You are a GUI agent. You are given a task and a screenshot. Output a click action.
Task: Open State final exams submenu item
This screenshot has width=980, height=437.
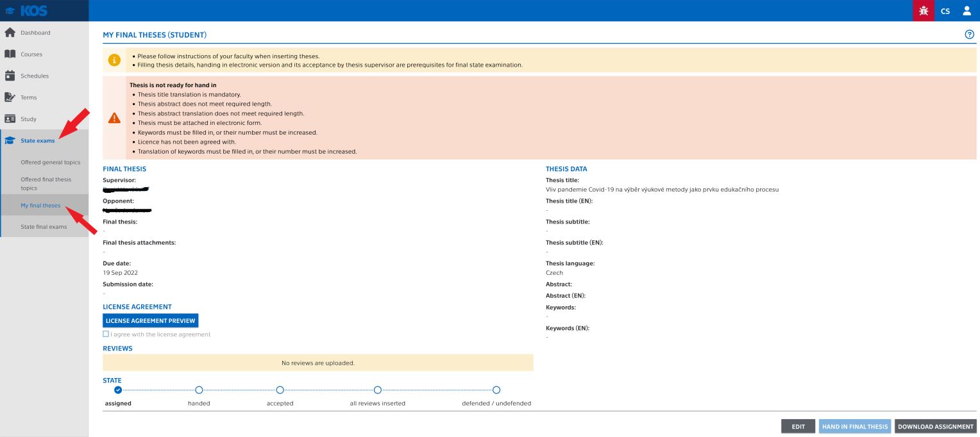click(44, 227)
